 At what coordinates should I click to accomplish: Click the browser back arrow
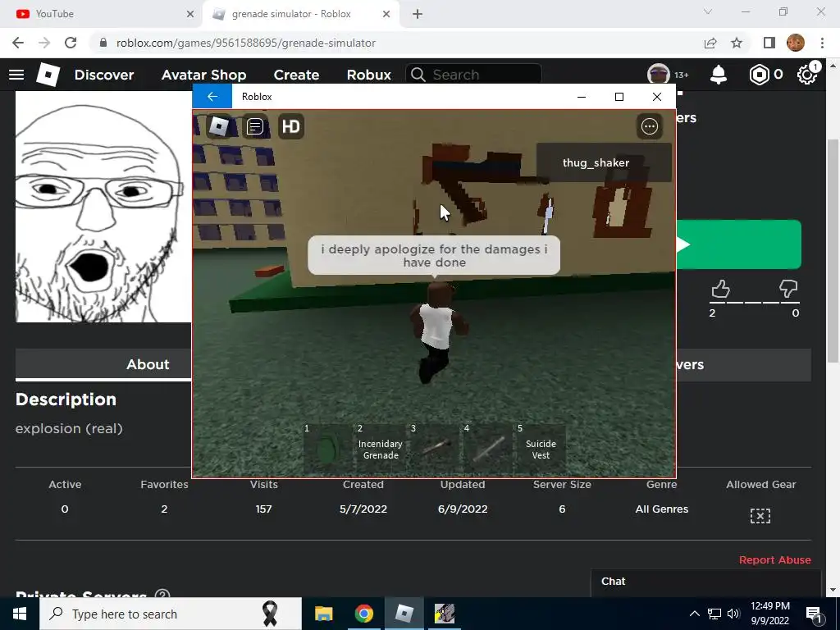(x=18, y=43)
